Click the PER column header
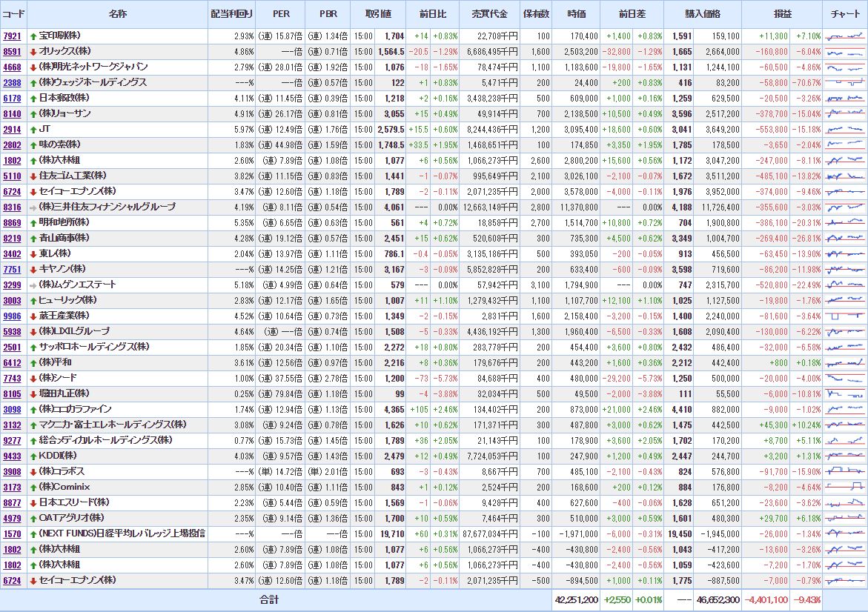 [x=281, y=14]
